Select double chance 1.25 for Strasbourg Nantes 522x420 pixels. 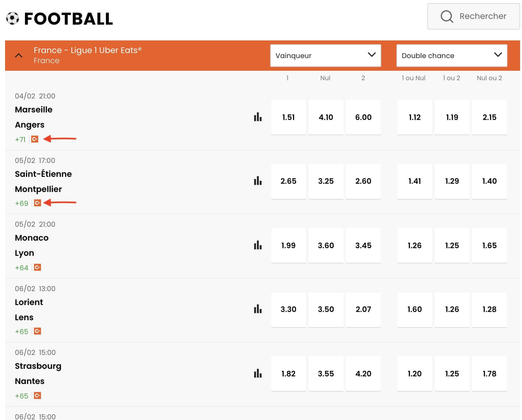pos(452,374)
